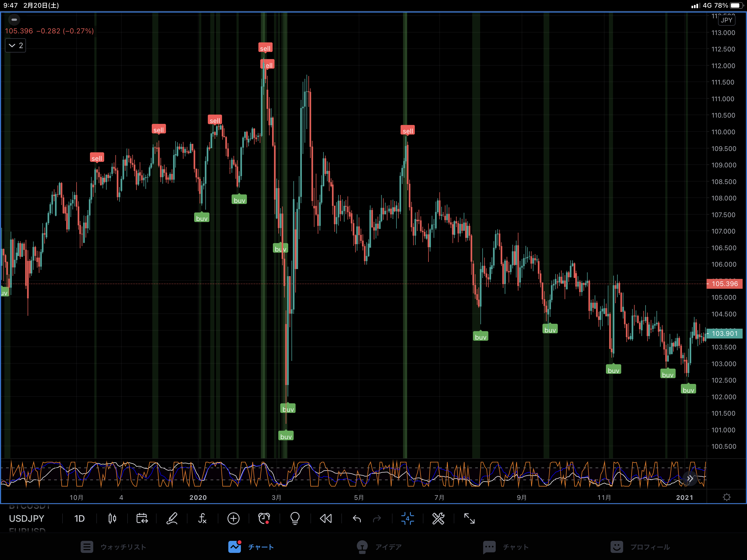Screen dimensions: 747x560
Task: Select the drawing pencil tool
Action: coord(172,518)
